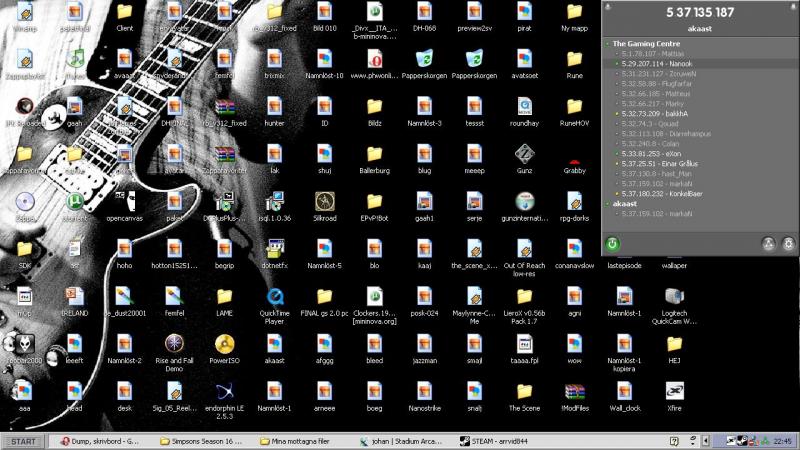Select the Xfire desktop icon

(x=675, y=393)
